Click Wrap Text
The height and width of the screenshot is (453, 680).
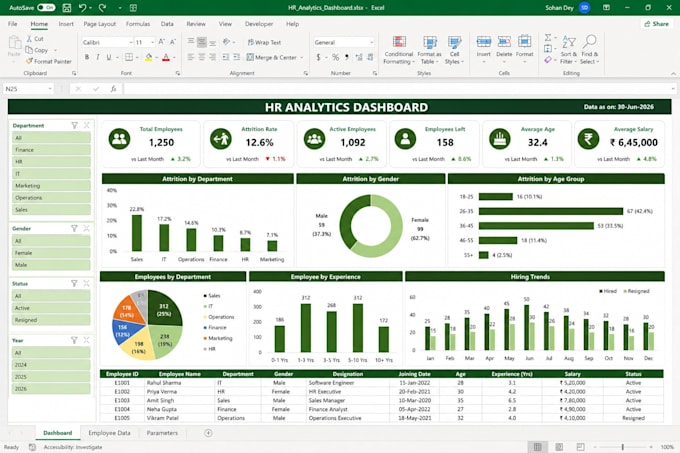264,42
